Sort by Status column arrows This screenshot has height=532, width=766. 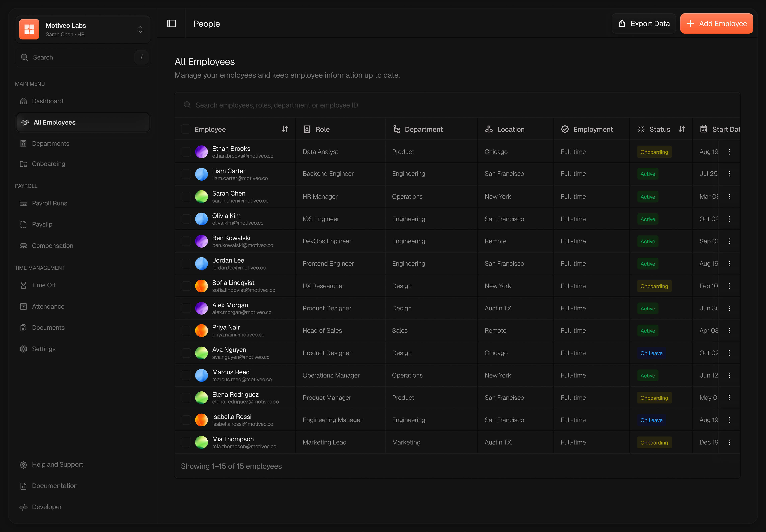pyautogui.click(x=682, y=129)
